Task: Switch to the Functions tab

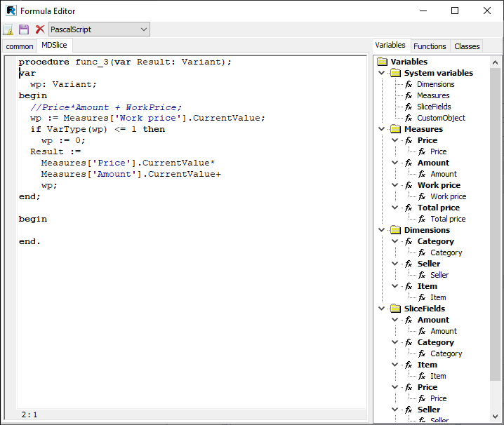Action: [x=430, y=46]
